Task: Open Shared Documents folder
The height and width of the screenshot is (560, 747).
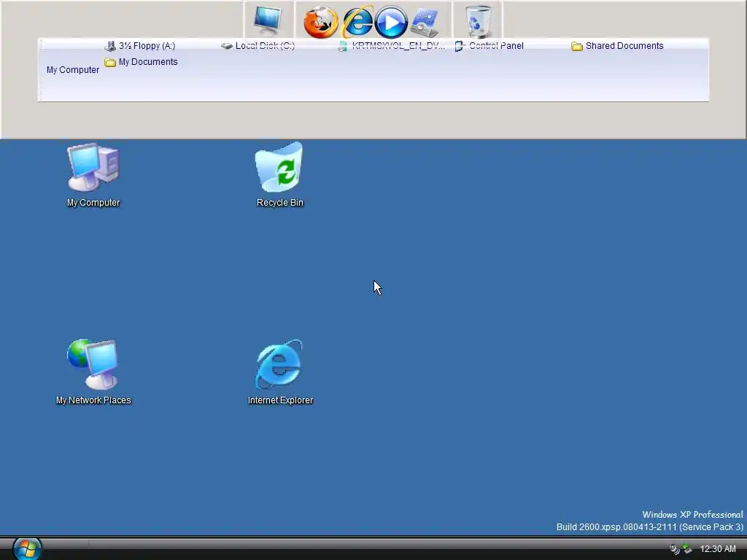Action: click(x=617, y=46)
